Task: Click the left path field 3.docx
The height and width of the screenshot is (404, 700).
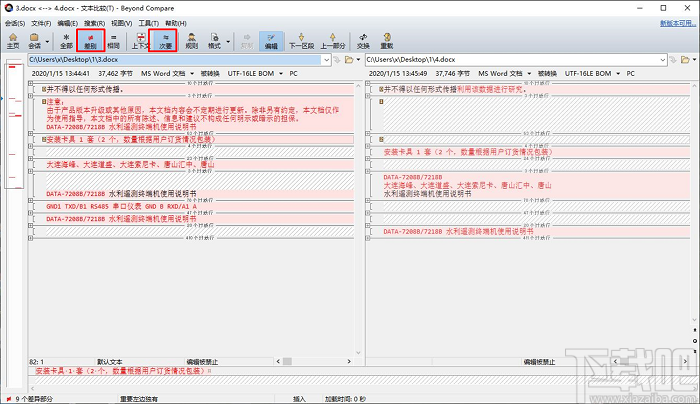Action: point(175,60)
